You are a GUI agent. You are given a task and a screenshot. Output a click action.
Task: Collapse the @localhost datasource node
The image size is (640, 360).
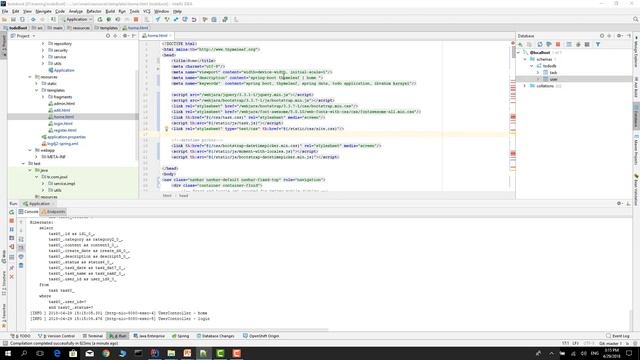pyautogui.click(x=519, y=53)
